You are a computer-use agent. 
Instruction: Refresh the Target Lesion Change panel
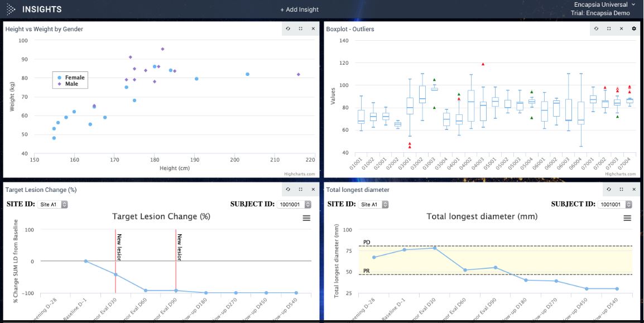[x=289, y=189]
